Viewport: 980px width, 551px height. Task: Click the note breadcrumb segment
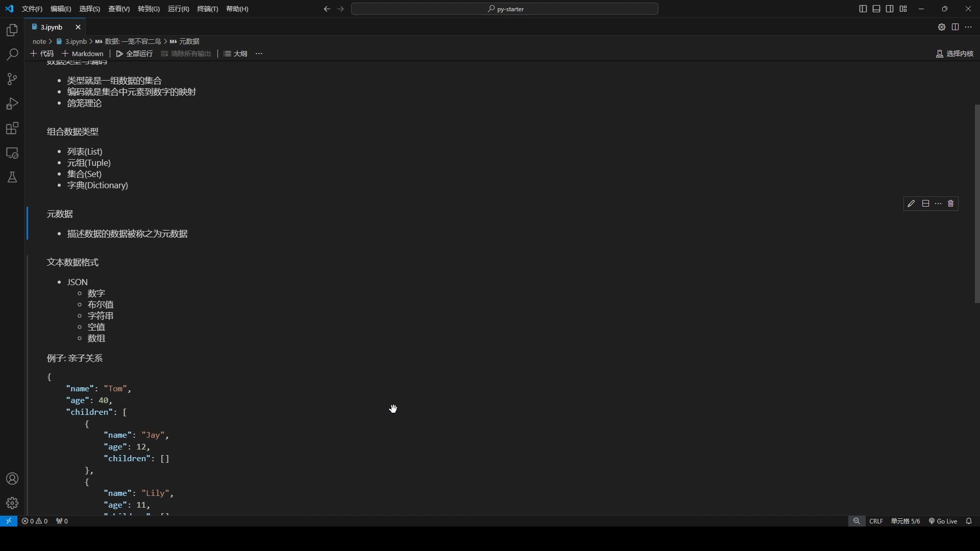click(39, 41)
